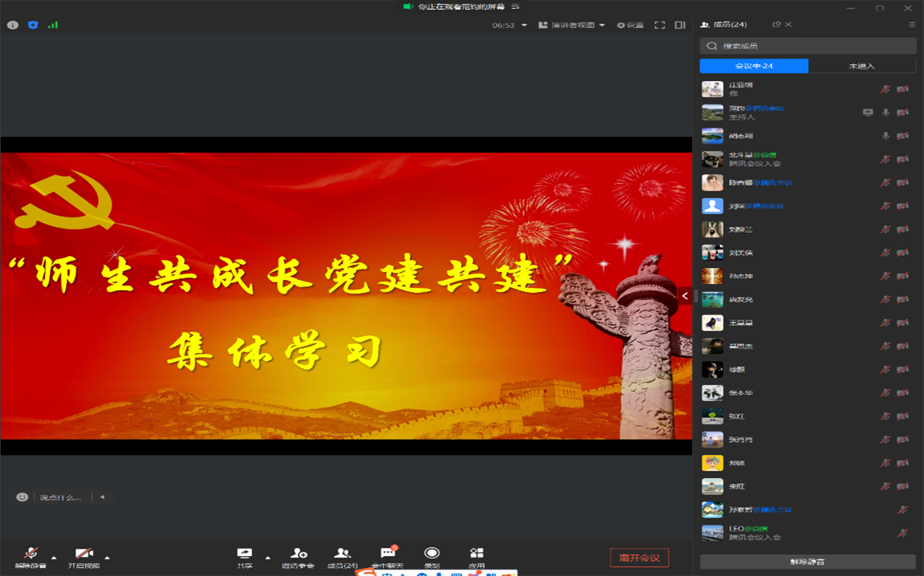Open invite participants 邀请参会 icon
The image size is (924, 576).
pos(297,554)
